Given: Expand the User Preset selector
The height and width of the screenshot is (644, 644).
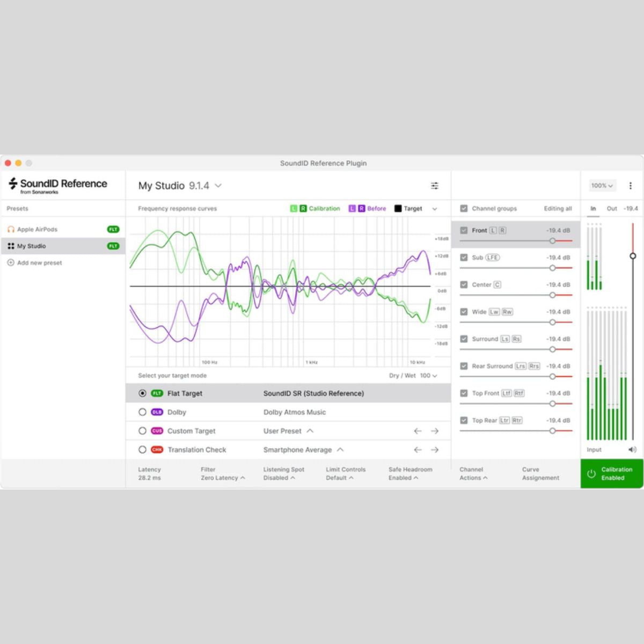Looking at the screenshot, I should pyautogui.click(x=289, y=431).
